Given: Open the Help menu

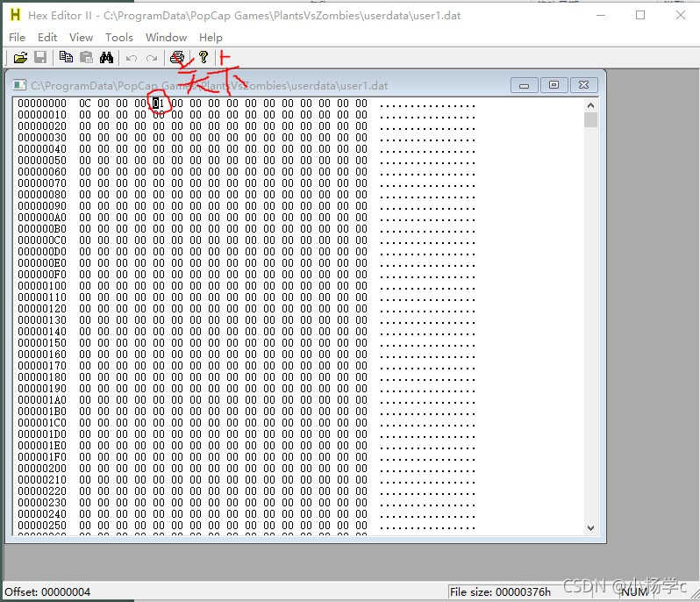Looking at the screenshot, I should tap(211, 38).
